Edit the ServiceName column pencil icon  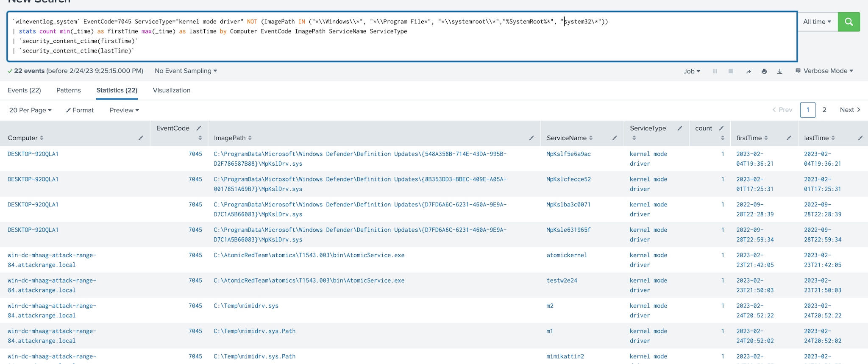tap(615, 138)
